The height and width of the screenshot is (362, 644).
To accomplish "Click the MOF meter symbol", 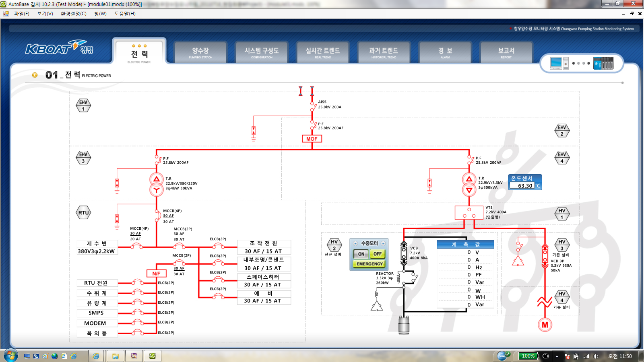I will coord(312,139).
